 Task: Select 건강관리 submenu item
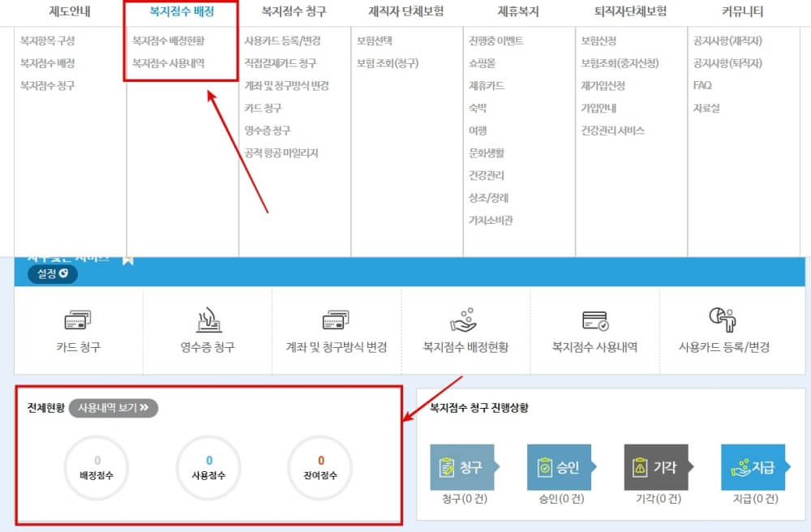487,175
